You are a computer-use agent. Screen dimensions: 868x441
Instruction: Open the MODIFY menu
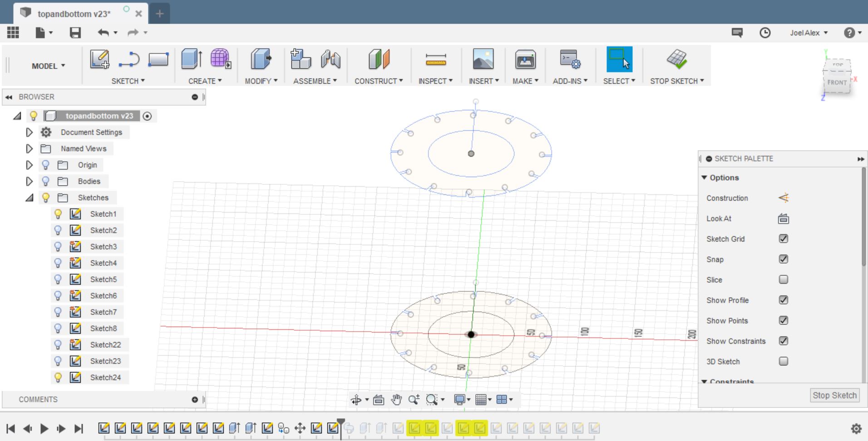pyautogui.click(x=261, y=81)
